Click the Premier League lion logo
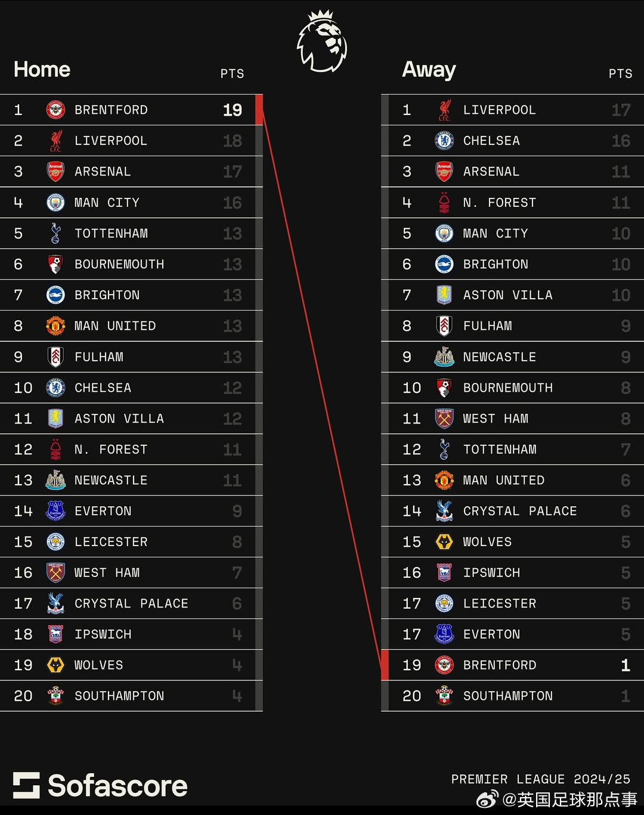 coord(322,41)
